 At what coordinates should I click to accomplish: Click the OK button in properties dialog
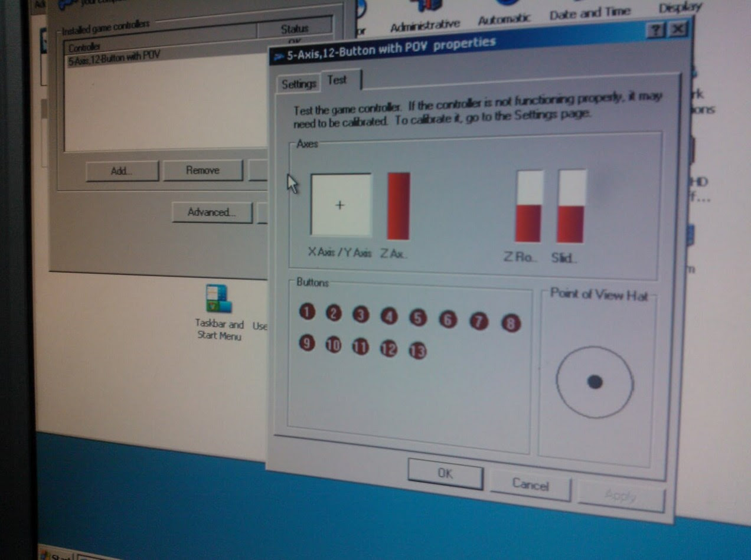(445, 474)
